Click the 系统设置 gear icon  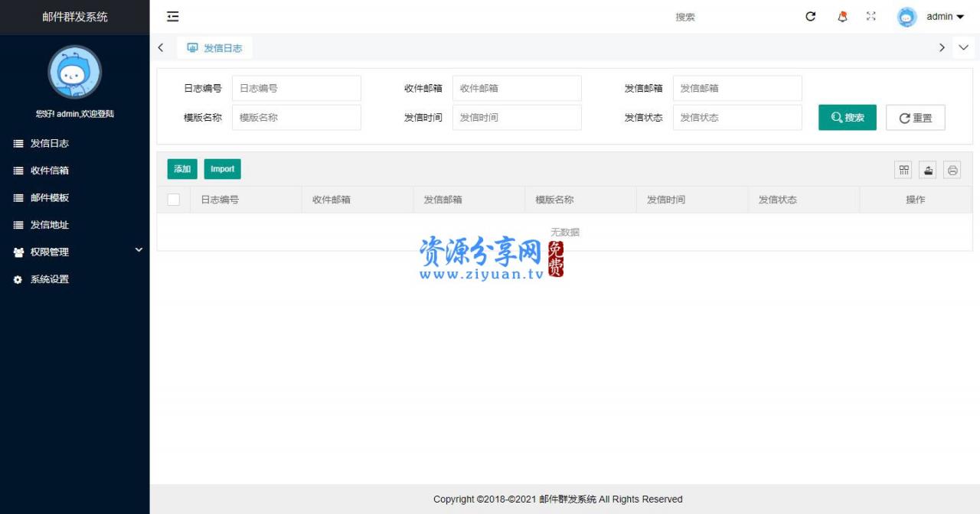point(18,280)
